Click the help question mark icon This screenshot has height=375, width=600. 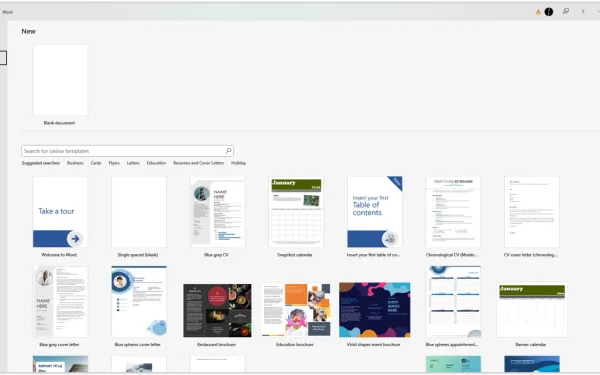(x=583, y=12)
